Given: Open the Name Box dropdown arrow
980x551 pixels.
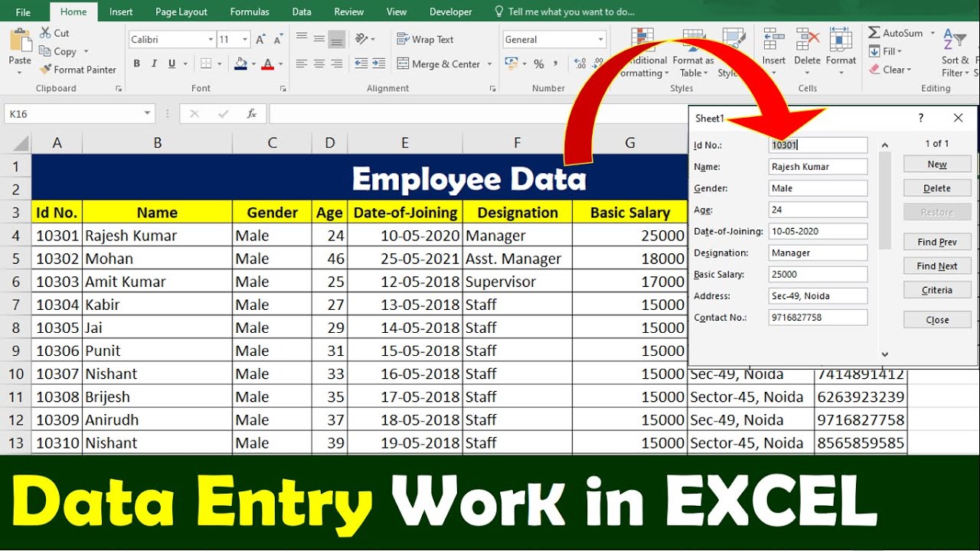Looking at the screenshot, I should [147, 114].
